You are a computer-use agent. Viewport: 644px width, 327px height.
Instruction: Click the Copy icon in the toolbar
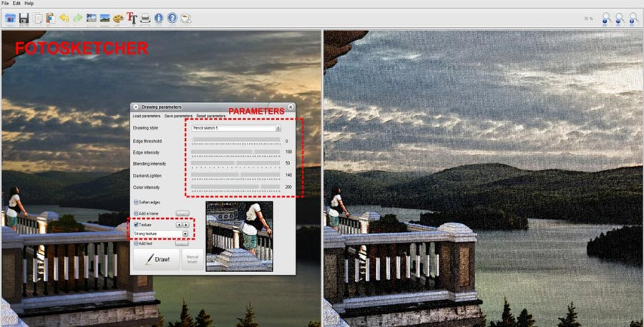click(x=38, y=18)
